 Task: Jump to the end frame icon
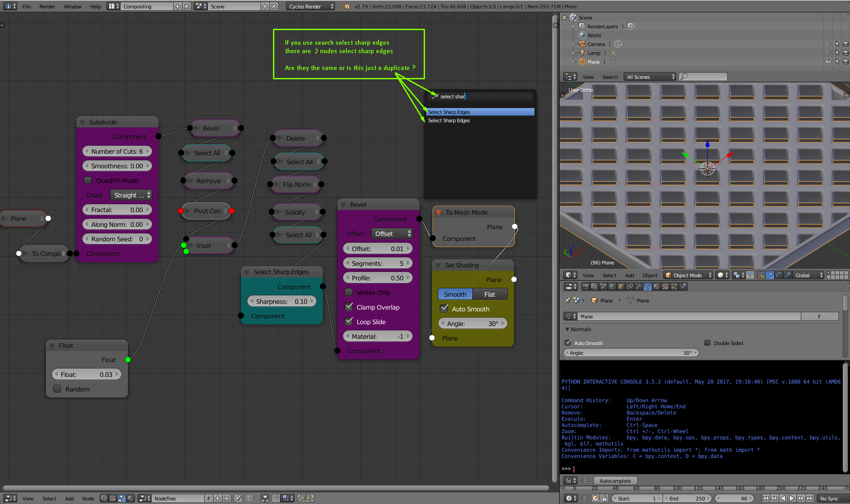[x=810, y=498]
